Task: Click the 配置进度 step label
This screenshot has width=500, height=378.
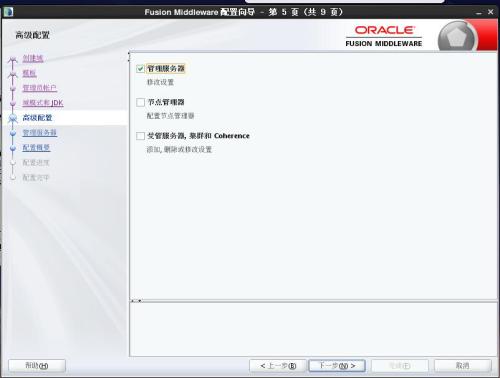Action: pyautogui.click(x=36, y=163)
